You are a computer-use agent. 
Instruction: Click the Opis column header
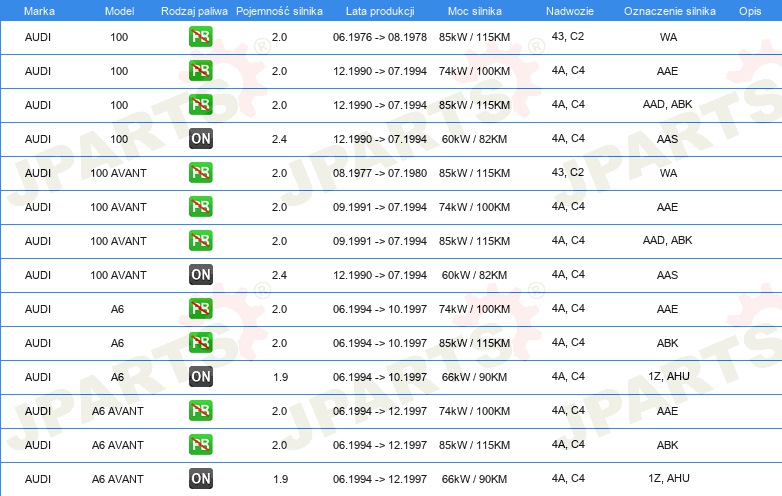click(x=750, y=11)
